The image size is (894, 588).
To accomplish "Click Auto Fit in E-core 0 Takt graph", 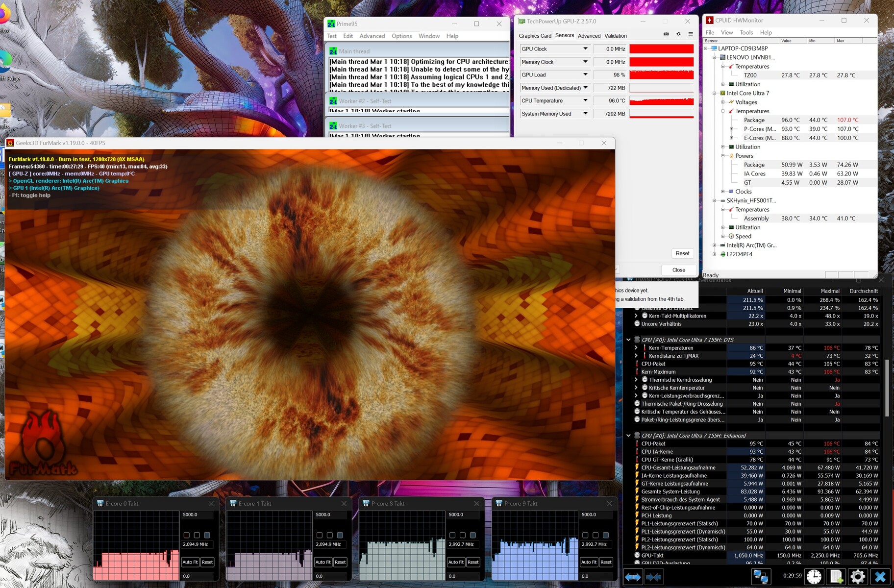I will 190,562.
